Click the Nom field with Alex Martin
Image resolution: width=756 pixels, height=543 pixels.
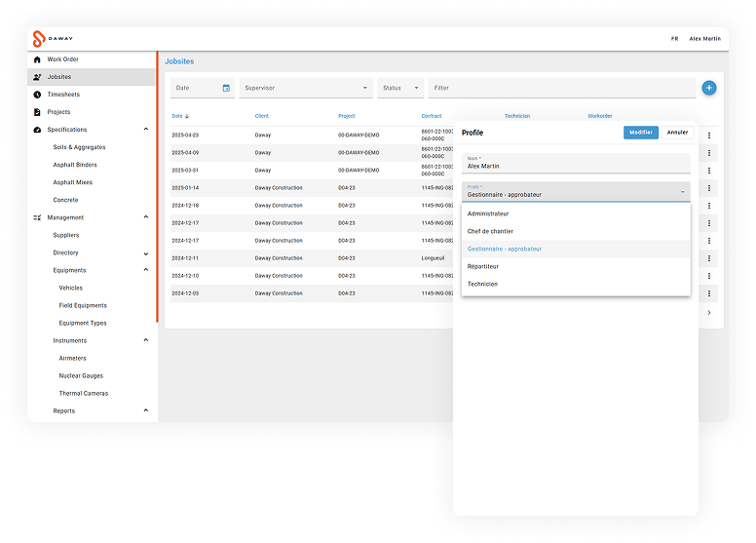[576, 166]
